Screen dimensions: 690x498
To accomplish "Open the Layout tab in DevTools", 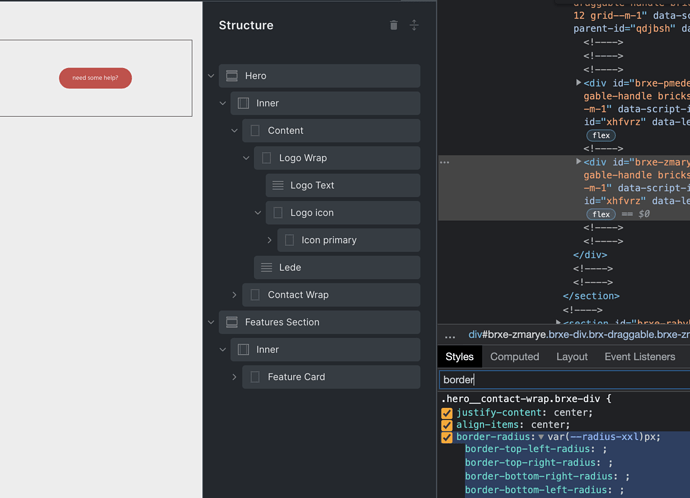I will pyautogui.click(x=572, y=357).
